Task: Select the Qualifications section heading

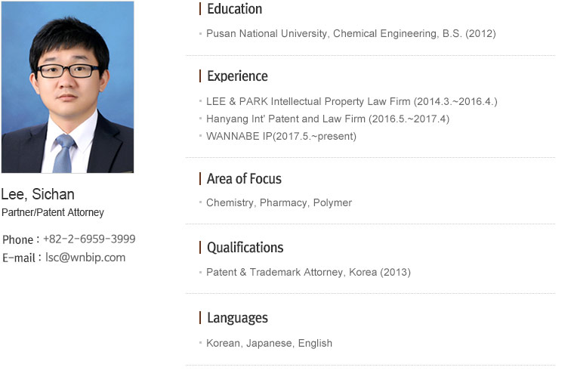Action: 245,248
